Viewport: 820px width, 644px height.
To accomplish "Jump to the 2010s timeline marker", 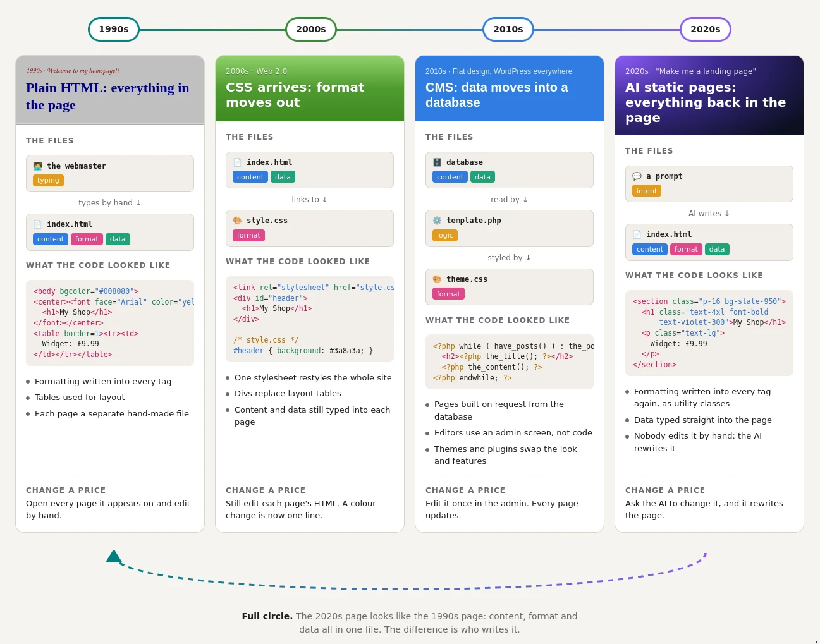I will pos(508,29).
